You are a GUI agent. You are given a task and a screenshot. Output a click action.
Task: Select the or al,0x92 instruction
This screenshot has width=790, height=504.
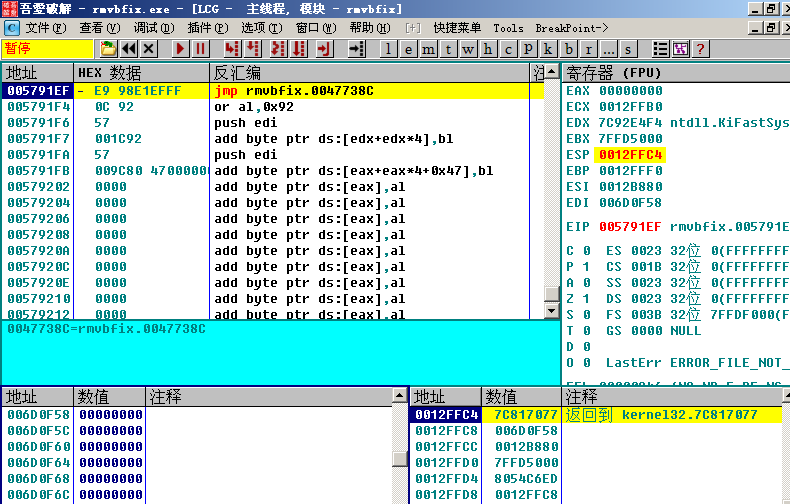253,107
